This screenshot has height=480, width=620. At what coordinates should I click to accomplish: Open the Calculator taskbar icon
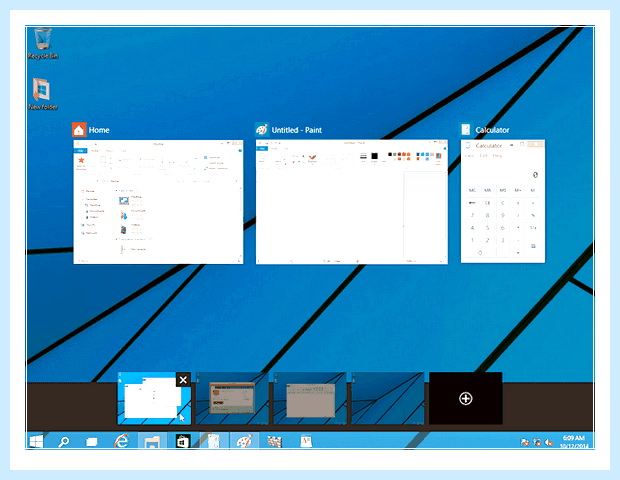[x=214, y=441]
